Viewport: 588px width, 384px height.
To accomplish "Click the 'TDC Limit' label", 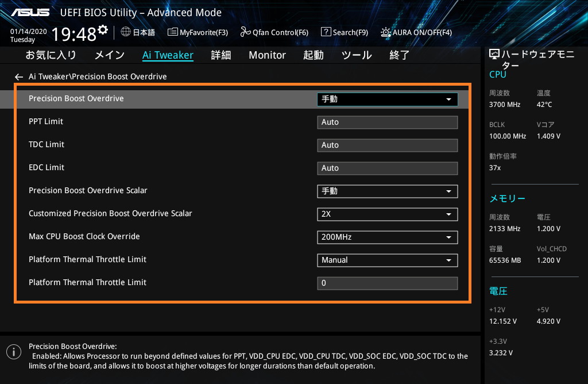I will pyautogui.click(x=47, y=144).
